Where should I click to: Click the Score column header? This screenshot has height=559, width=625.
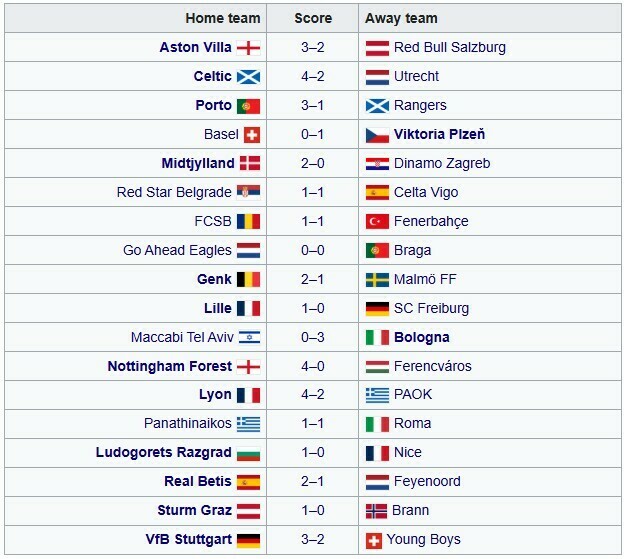(313, 19)
